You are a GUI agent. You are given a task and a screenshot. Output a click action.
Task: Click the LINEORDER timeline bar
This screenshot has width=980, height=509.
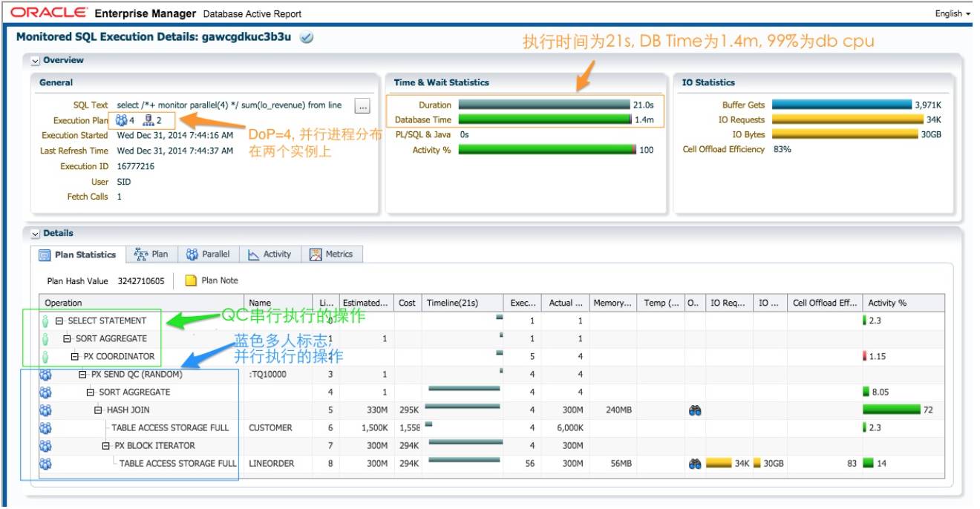465,460
